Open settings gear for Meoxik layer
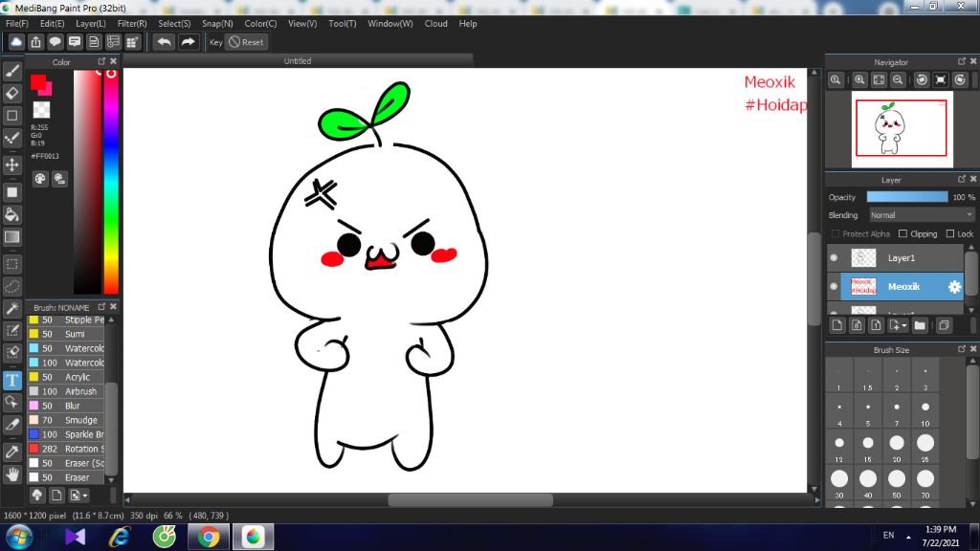Viewport: 980px width, 551px height. click(x=954, y=287)
